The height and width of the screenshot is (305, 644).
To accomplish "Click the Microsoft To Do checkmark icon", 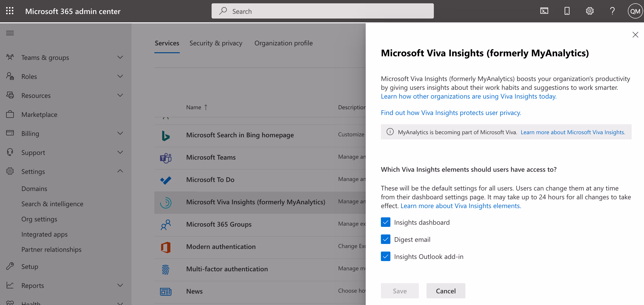I will coord(166,180).
